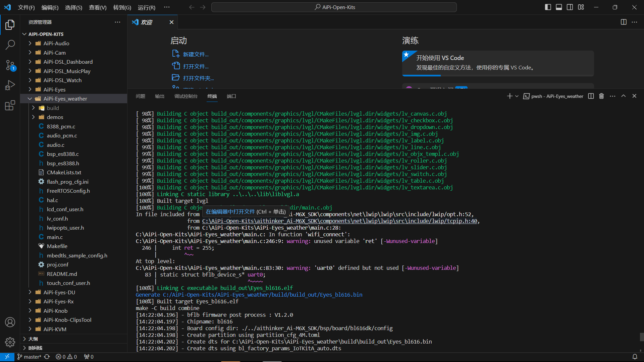The image size is (644, 362).
Task: Open the Accounts menu icon
Action: (10, 322)
